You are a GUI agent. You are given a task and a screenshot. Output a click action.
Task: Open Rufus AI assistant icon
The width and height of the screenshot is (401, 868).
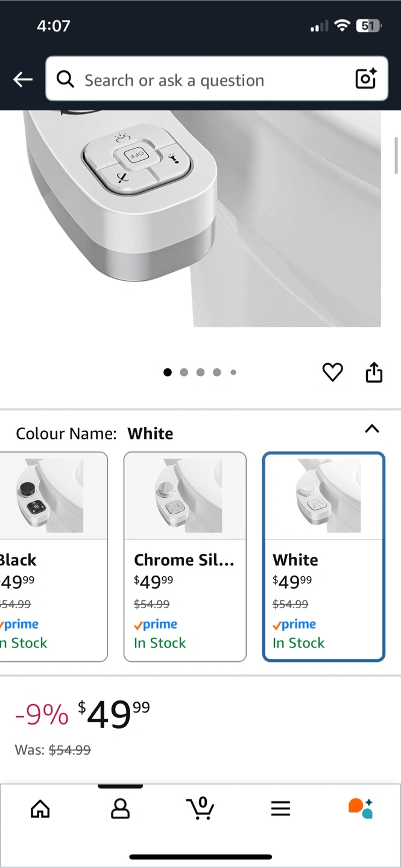pyautogui.click(x=361, y=808)
